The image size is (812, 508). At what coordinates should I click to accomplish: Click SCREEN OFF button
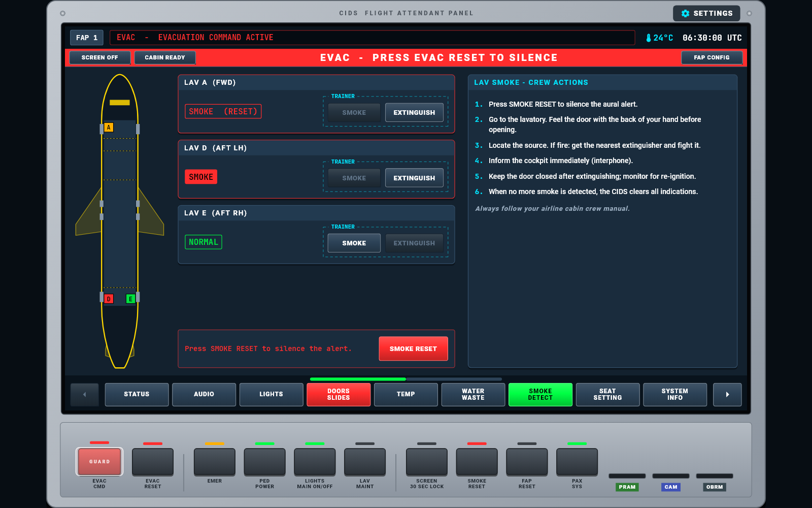tap(100, 57)
